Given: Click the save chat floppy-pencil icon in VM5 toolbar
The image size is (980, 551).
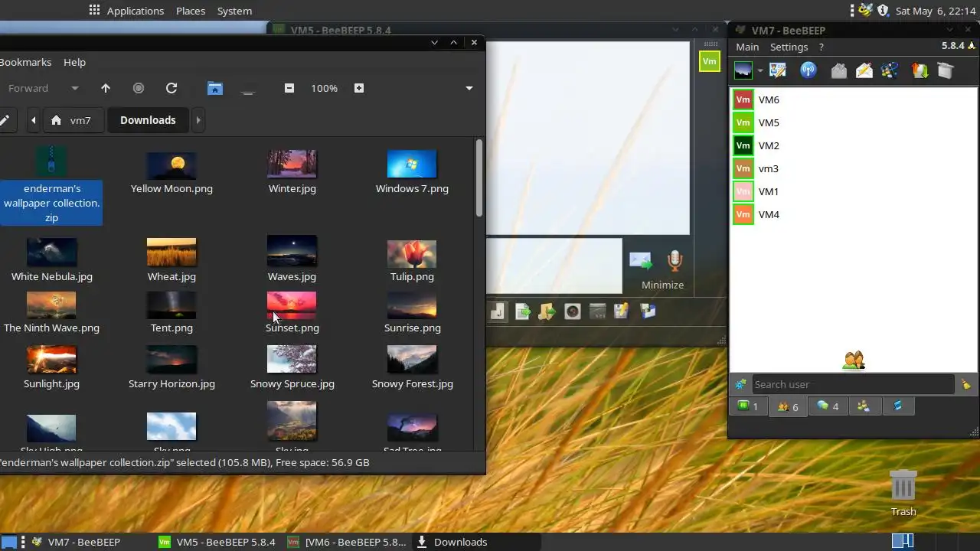Looking at the screenshot, I should coord(621,311).
